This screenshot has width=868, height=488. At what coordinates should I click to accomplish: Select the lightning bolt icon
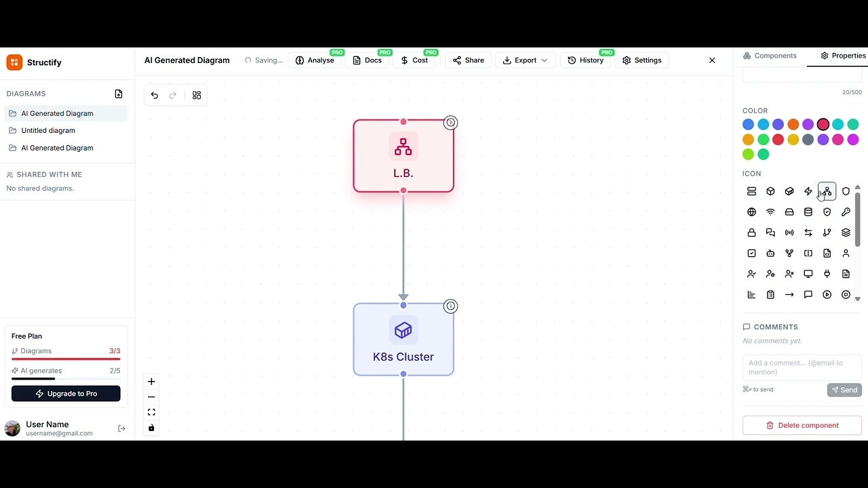click(x=808, y=191)
